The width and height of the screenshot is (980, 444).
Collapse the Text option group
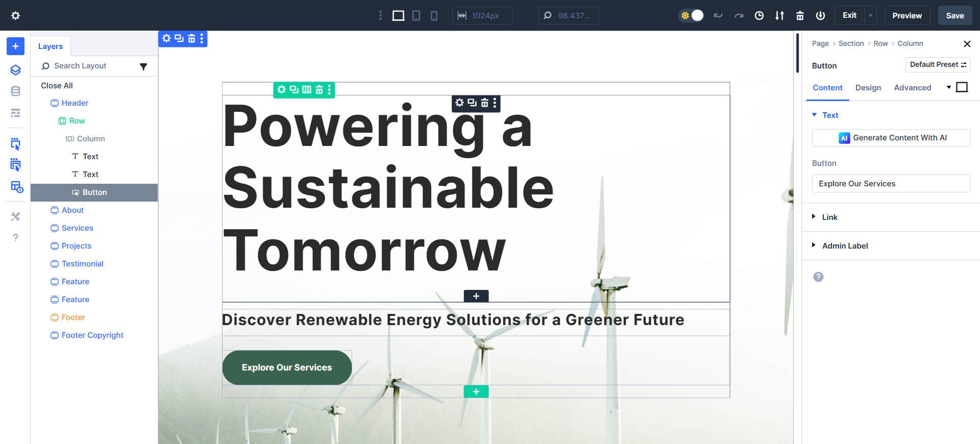point(830,115)
